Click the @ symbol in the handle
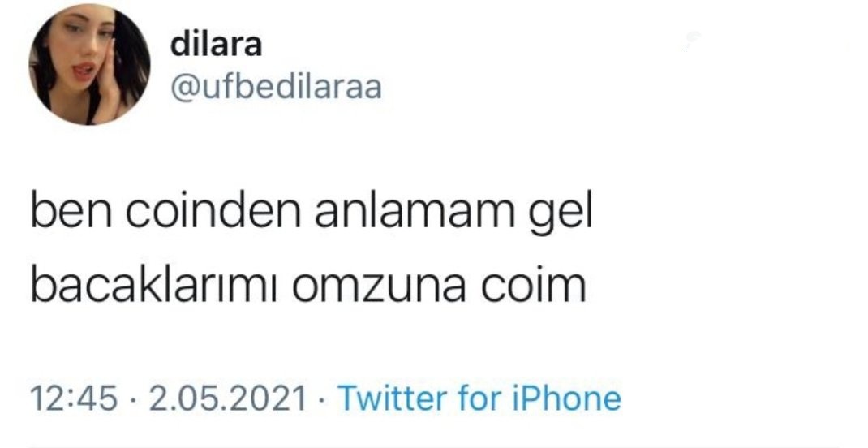Image resolution: width=868 pixels, height=448 pixels. [x=184, y=88]
